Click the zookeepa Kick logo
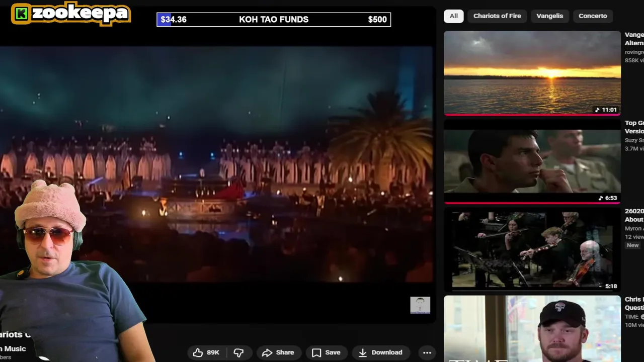Screen dimensions: 644x362 70,14
